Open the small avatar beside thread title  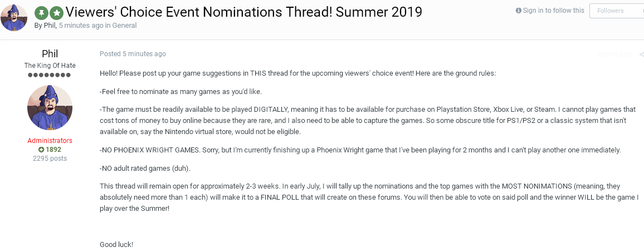[x=14, y=18]
